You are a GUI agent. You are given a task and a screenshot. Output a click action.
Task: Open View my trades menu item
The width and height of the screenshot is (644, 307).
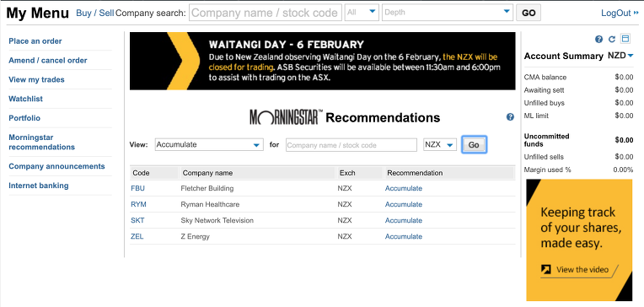click(36, 80)
